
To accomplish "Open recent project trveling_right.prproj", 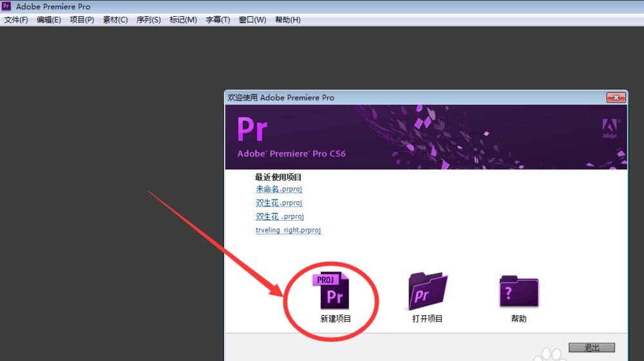I will pyautogui.click(x=289, y=230).
